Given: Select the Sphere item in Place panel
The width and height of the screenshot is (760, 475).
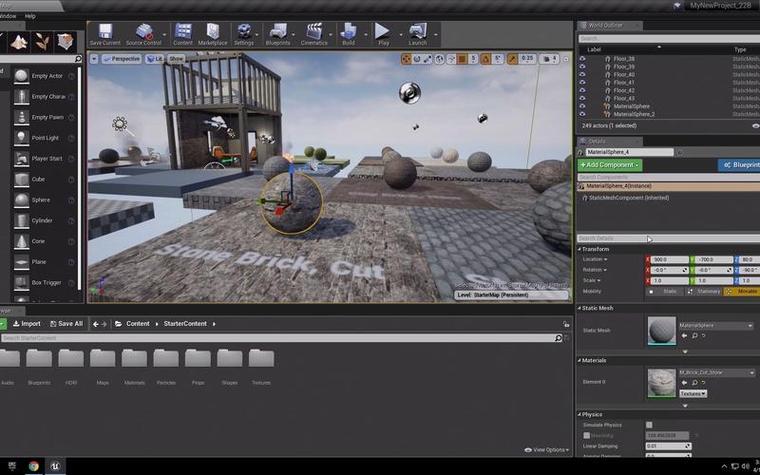Looking at the screenshot, I should point(45,200).
